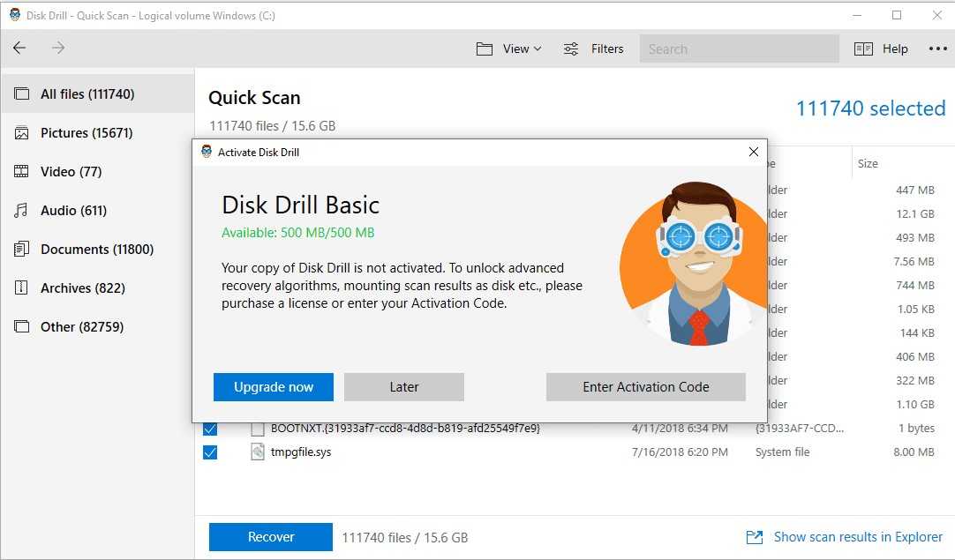Sort file list by Size column
This screenshot has width=955, height=560.
click(x=868, y=163)
